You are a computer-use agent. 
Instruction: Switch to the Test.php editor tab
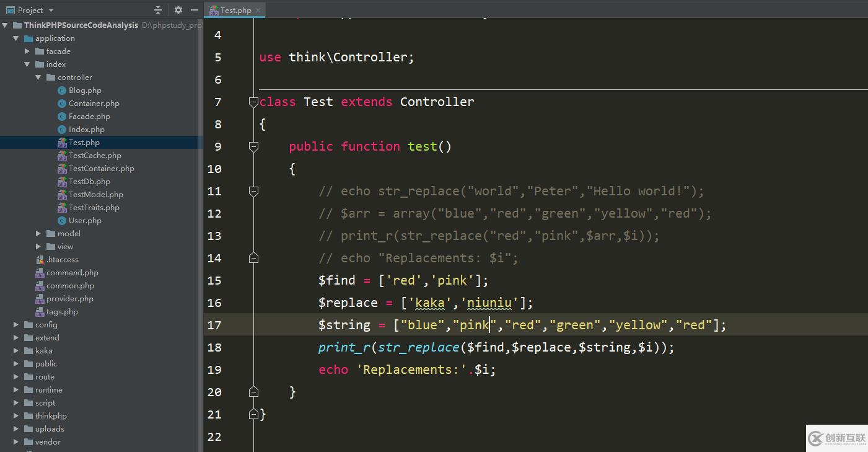(x=235, y=10)
